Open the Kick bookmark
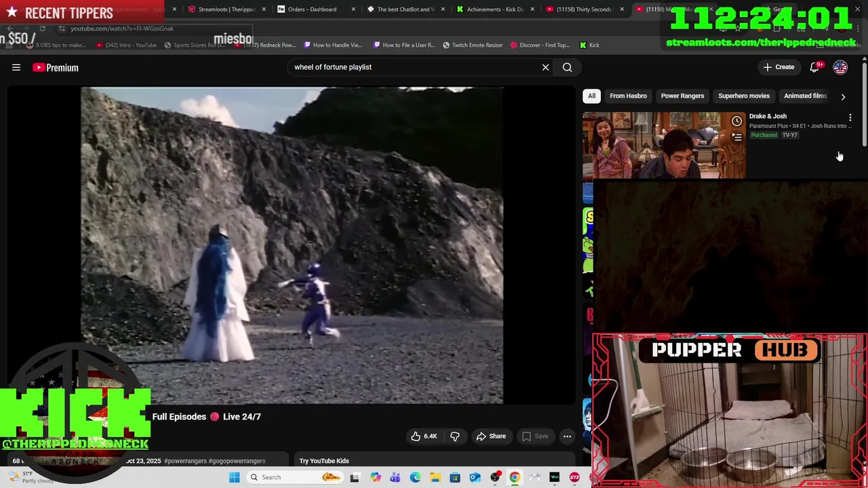The width and height of the screenshot is (868, 488). pos(589,45)
